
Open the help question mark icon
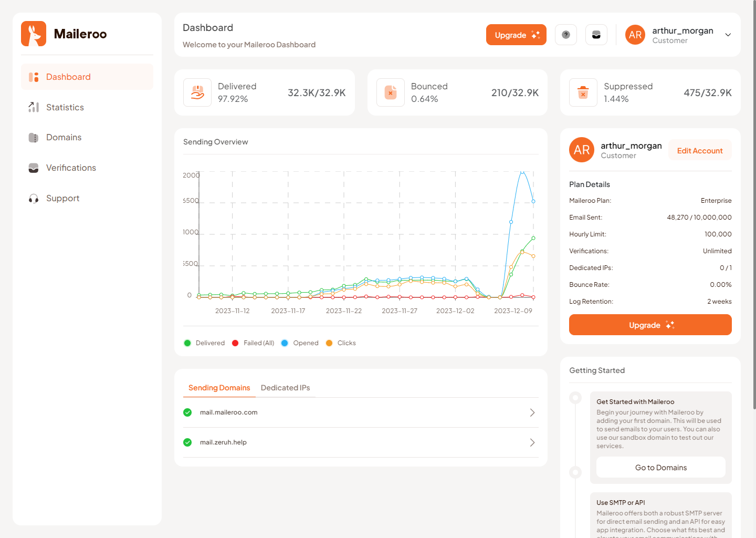click(x=566, y=34)
